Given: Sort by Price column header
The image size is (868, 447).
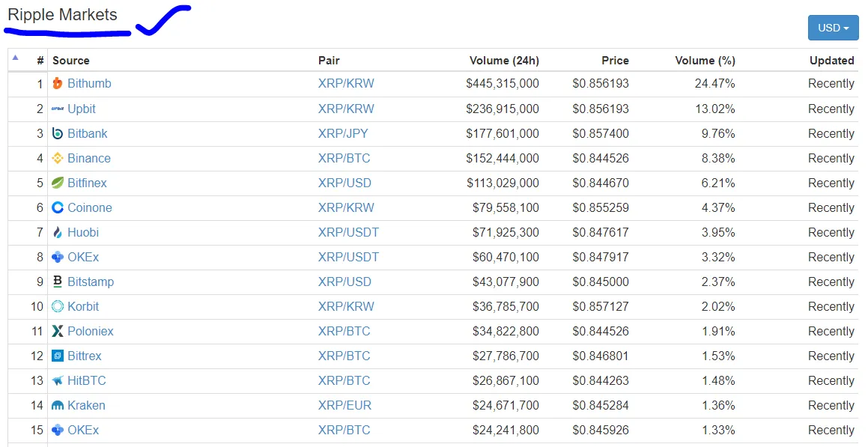Looking at the screenshot, I should tap(615, 61).
